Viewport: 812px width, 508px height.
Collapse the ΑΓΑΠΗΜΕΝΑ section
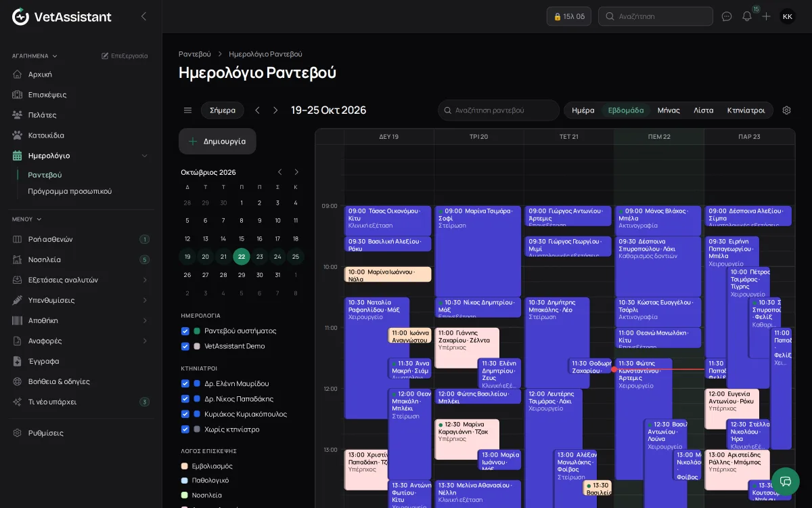(35, 56)
